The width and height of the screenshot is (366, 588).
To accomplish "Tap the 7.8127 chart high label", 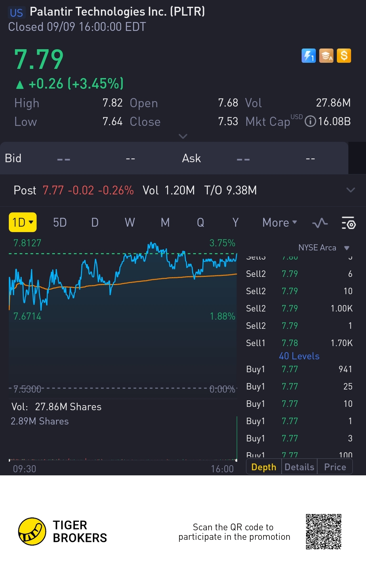I will 27,243.
